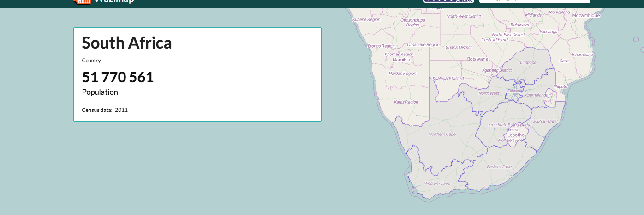Click the Bulawayo label on the map
Screen dimensions: 644x215
click(x=520, y=25)
